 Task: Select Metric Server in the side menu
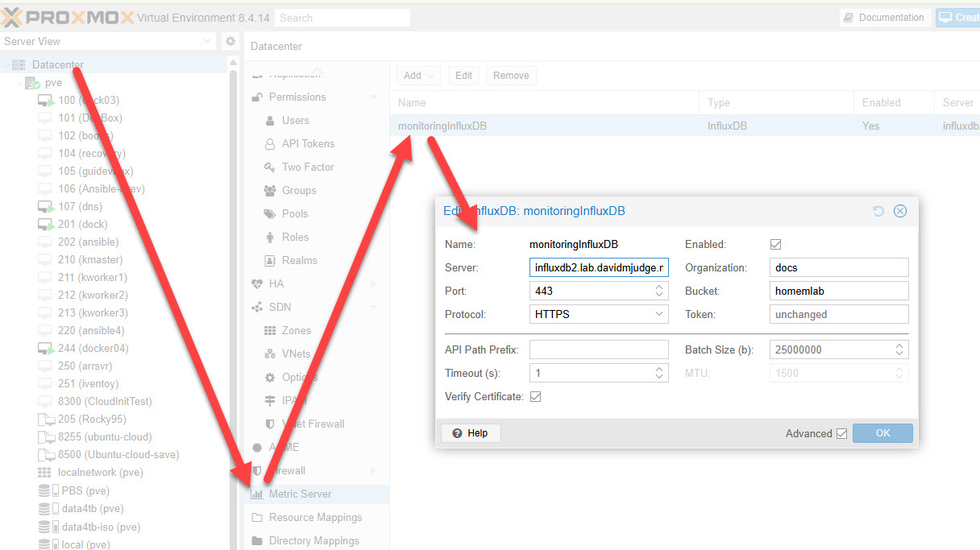click(300, 494)
